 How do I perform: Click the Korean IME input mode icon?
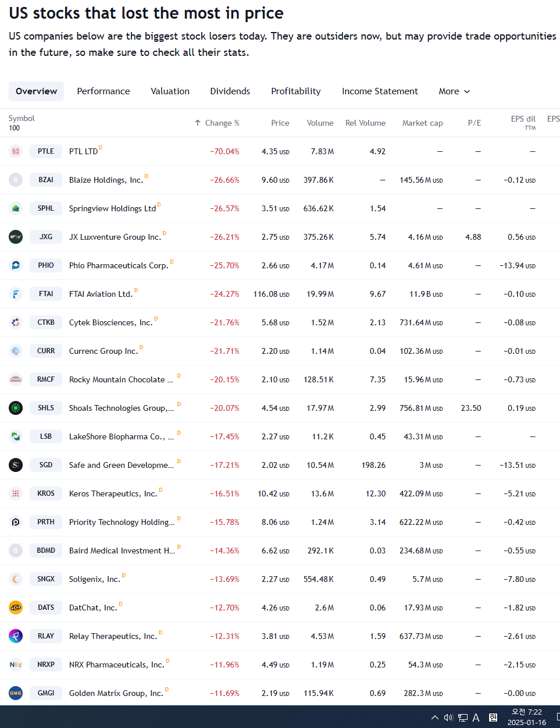coord(493,718)
